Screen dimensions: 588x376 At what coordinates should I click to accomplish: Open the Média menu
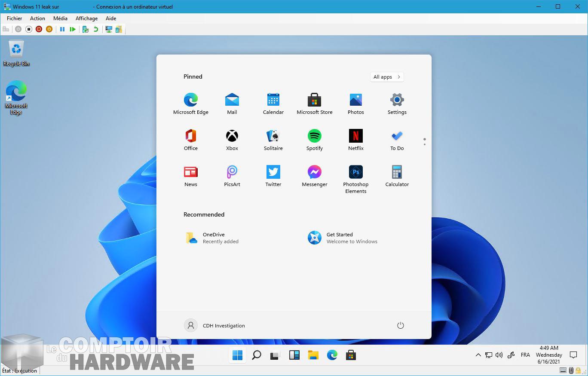click(60, 18)
